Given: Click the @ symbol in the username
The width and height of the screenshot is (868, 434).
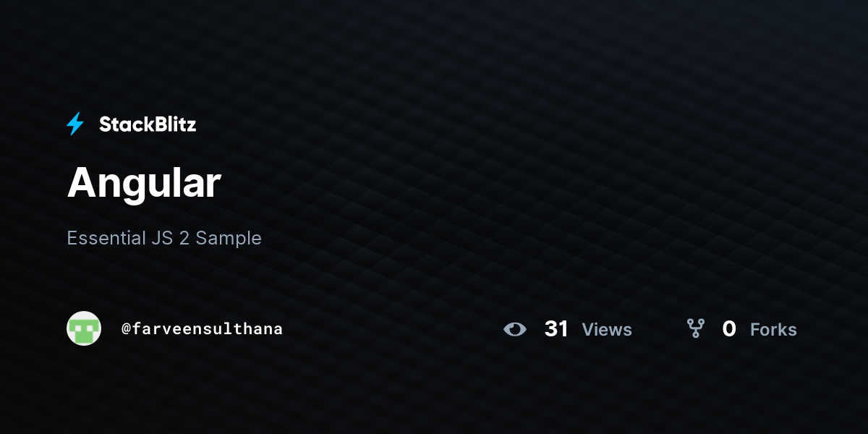Looking at the screenshot, I should 126,329.
